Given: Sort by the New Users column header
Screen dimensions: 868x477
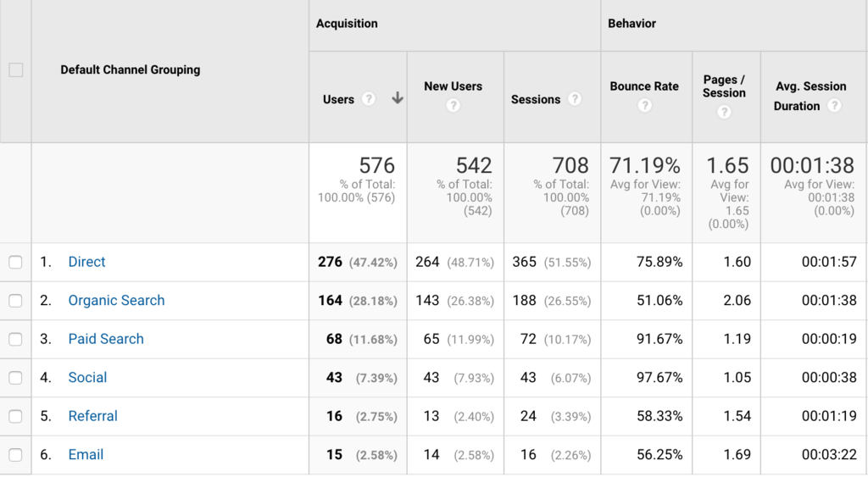Looking at the screenshot, I should pyautogui.click(x=453, y=86).
